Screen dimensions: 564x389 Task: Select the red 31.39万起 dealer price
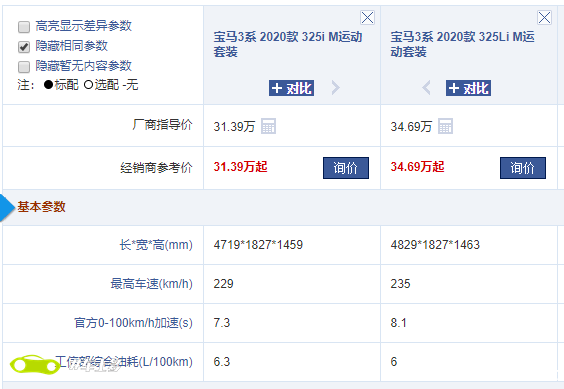(240, 167)
